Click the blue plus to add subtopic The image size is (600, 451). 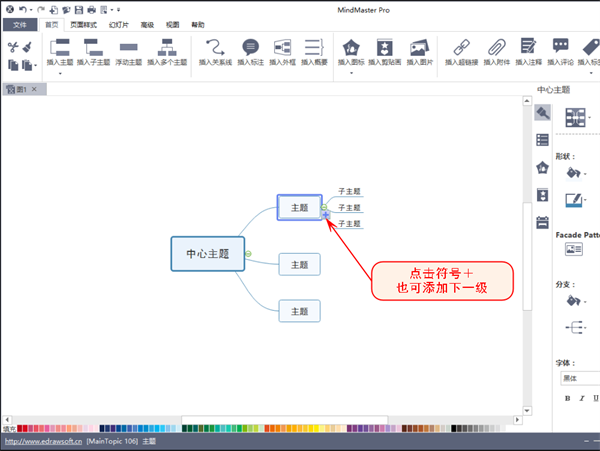[x=326, y=215]
